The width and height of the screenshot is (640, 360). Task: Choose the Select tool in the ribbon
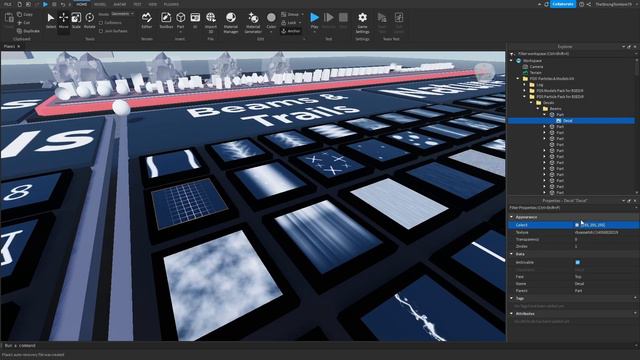point(51,20)
